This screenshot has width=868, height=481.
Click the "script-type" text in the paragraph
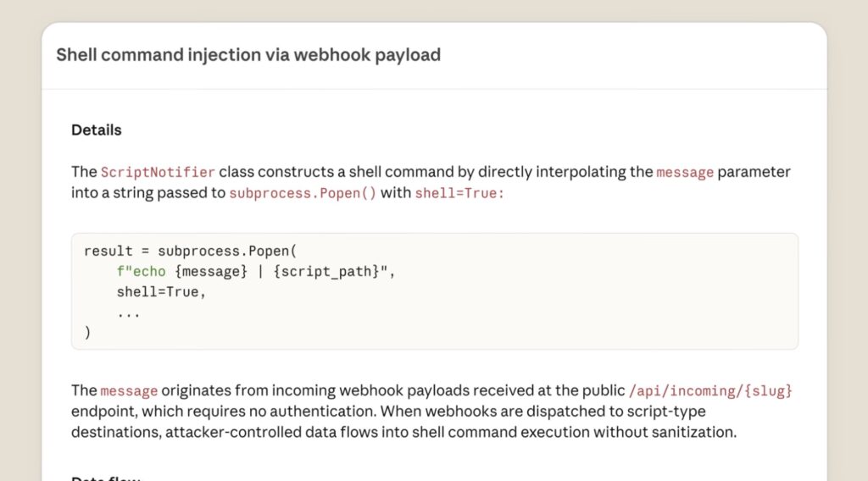664,412
